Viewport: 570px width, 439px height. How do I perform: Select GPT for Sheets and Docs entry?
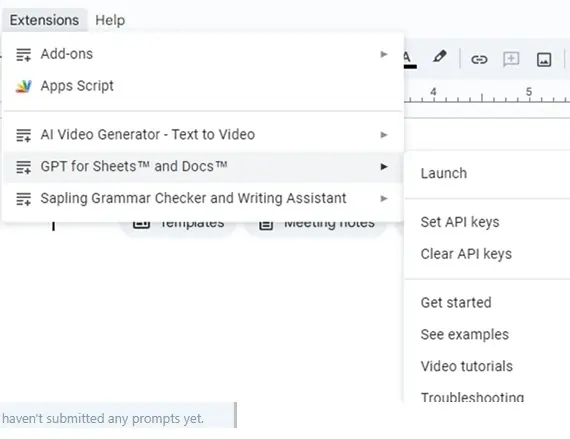point(203,167)
